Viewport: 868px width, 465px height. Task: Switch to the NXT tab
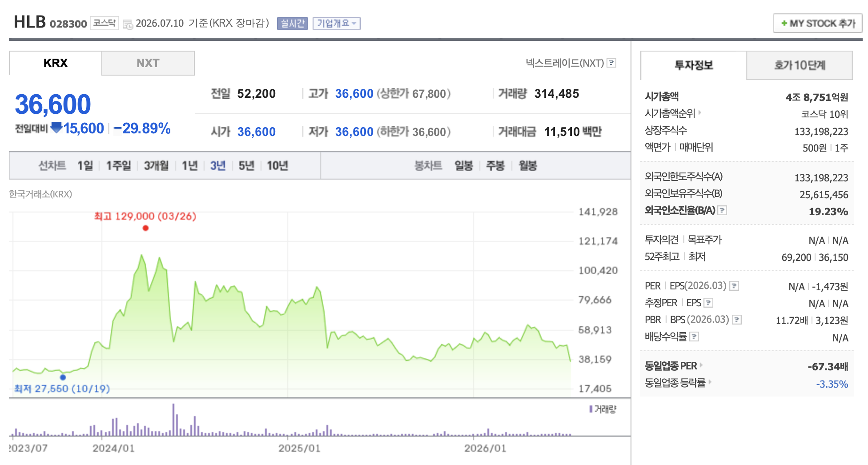click(x=148, y=63)
